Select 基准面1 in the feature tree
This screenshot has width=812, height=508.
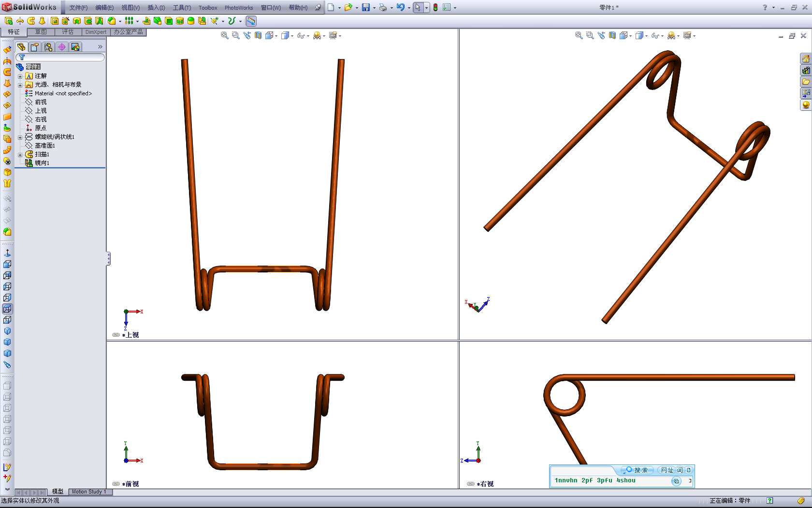44,146
